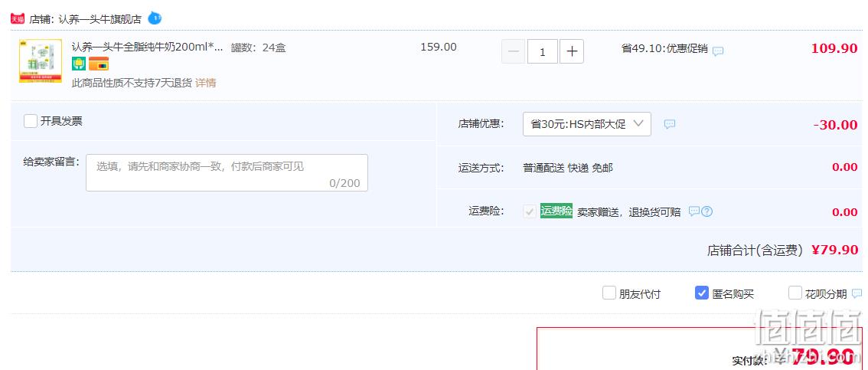Image resolution: width=868 pixels, height=370 pixels.
Task: Open the blue Wangwang chat icon
Action: tap(155, 18)
